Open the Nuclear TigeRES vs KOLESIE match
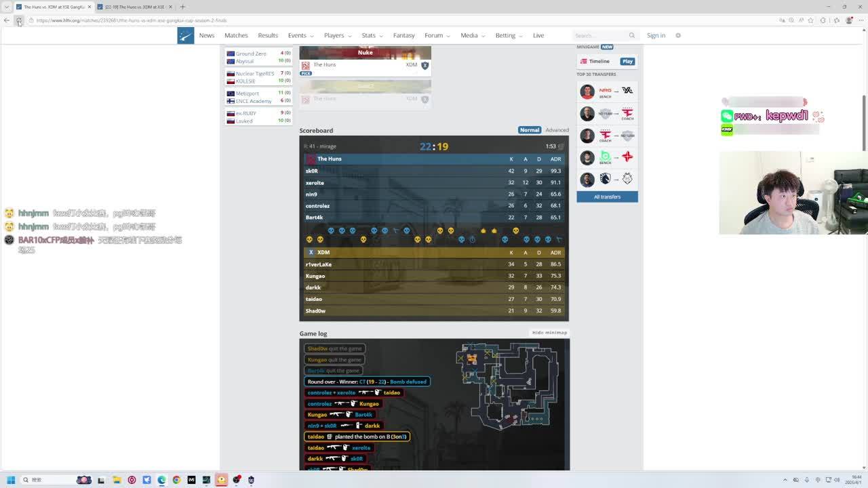Viewport: 868px width, 488px height. 258,77
